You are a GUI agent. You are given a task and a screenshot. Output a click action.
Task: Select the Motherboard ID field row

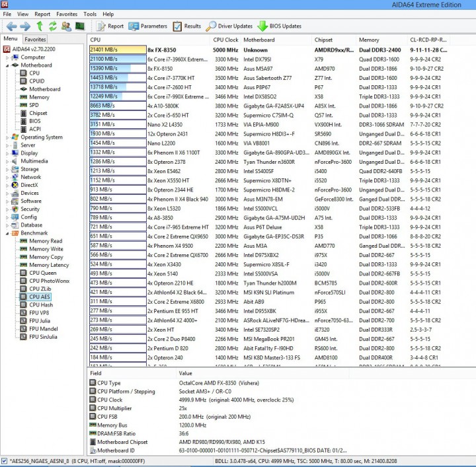coord(219,450)
